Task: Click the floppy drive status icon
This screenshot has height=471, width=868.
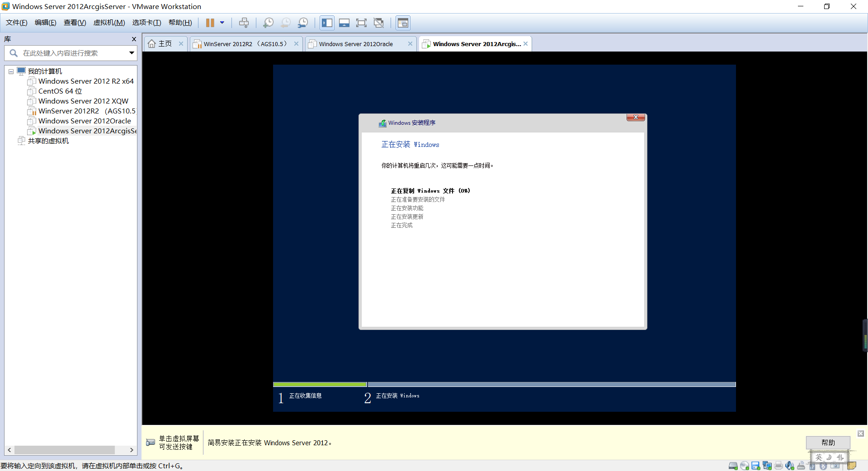Action: coord(756,466)
